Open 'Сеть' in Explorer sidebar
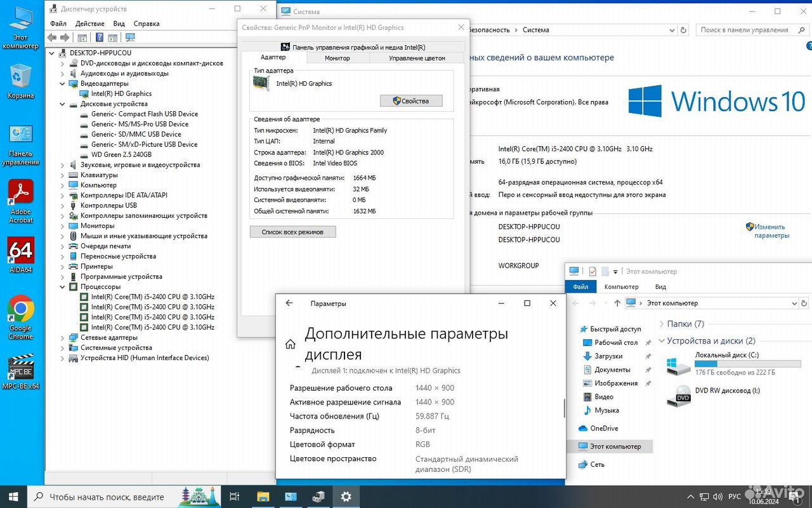This screenshot has width=812, height=508. (597, 464)
